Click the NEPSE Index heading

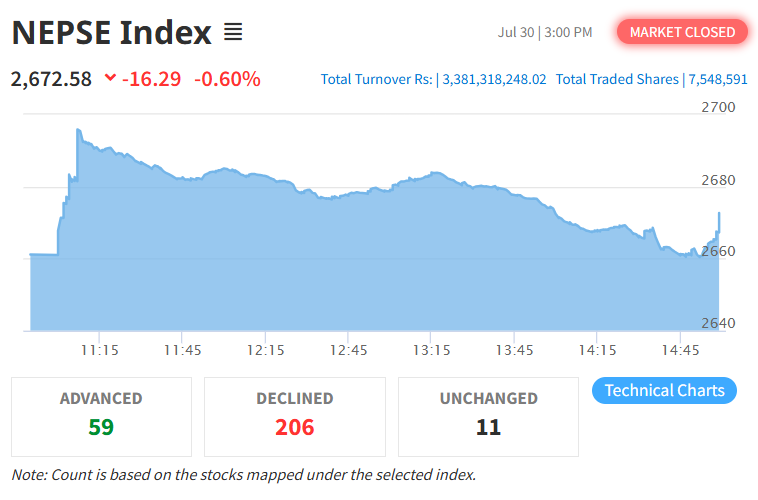point(112,33)
